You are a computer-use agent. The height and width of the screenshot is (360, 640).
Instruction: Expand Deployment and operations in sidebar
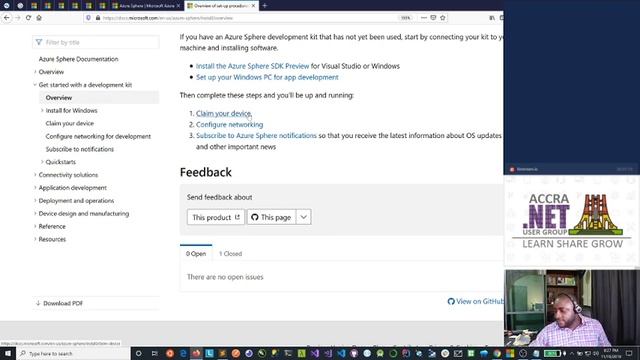point(76,201)
